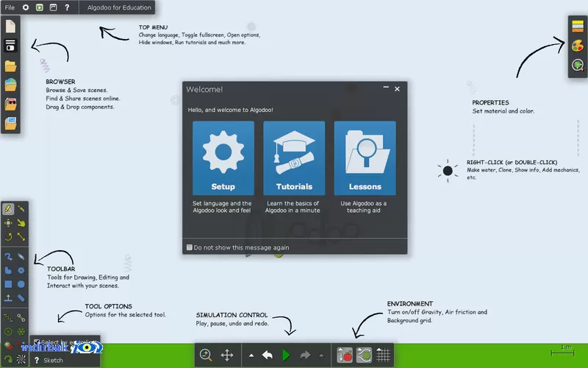Undo the last action

(268, 355)
